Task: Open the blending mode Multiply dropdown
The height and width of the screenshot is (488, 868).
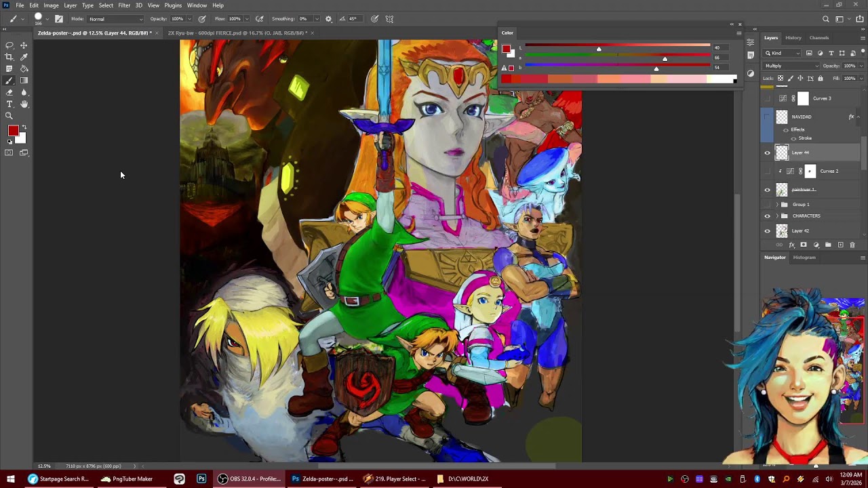Action: pyautogui.click(x=791, y=66)
